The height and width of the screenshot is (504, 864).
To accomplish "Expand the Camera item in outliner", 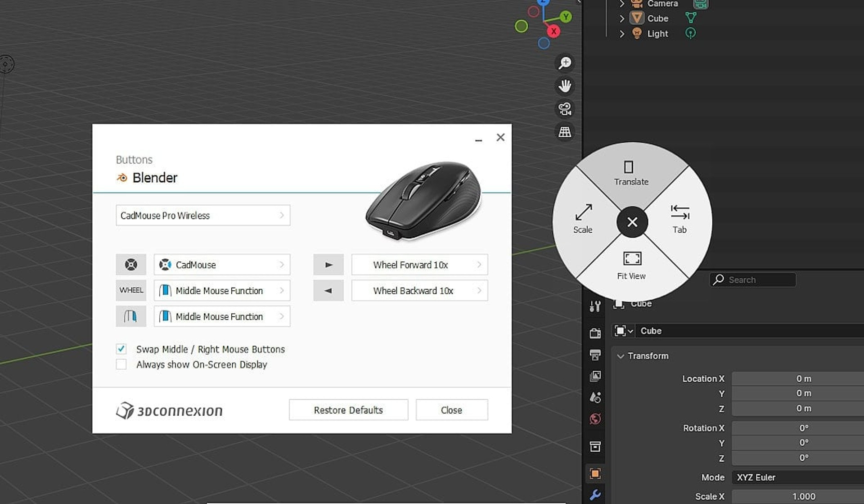I will (621, 4).
